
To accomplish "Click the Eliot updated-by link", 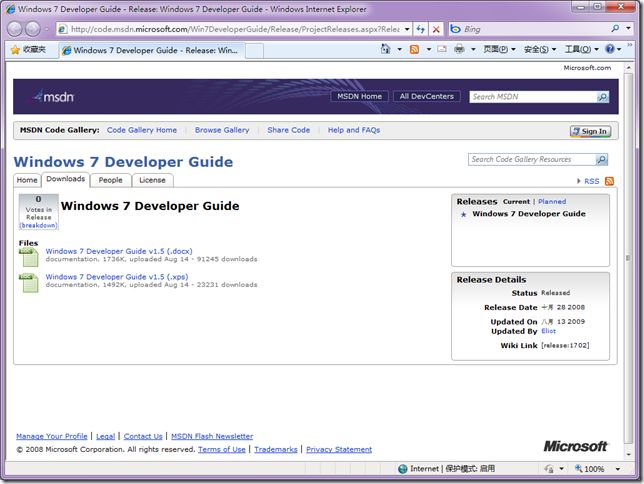I will [x=548, y=331].
